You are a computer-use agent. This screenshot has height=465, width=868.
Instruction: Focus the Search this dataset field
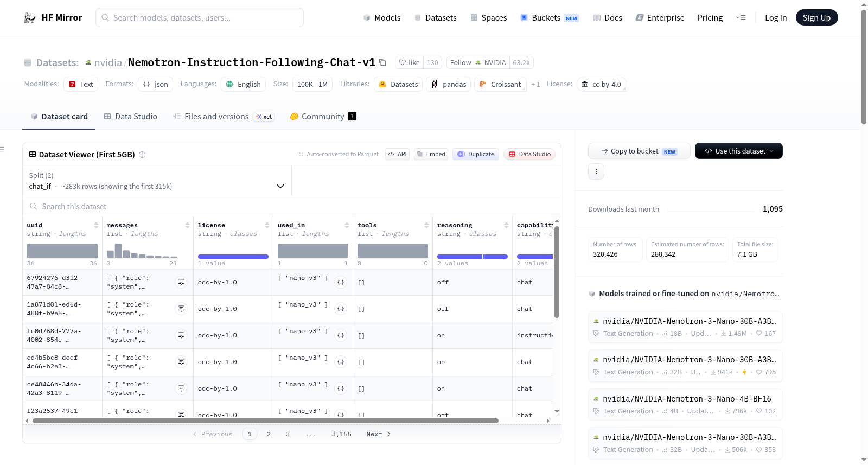(x=292, y=207)
